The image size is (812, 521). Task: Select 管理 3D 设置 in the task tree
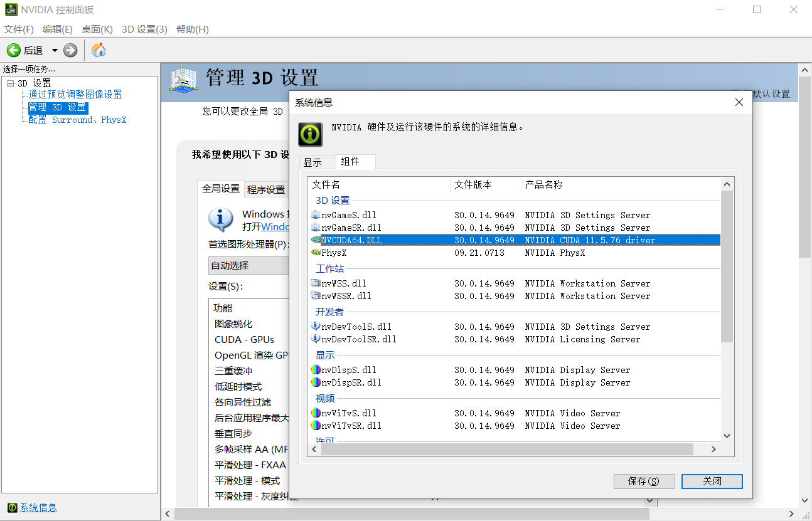[x=58, y=107]
